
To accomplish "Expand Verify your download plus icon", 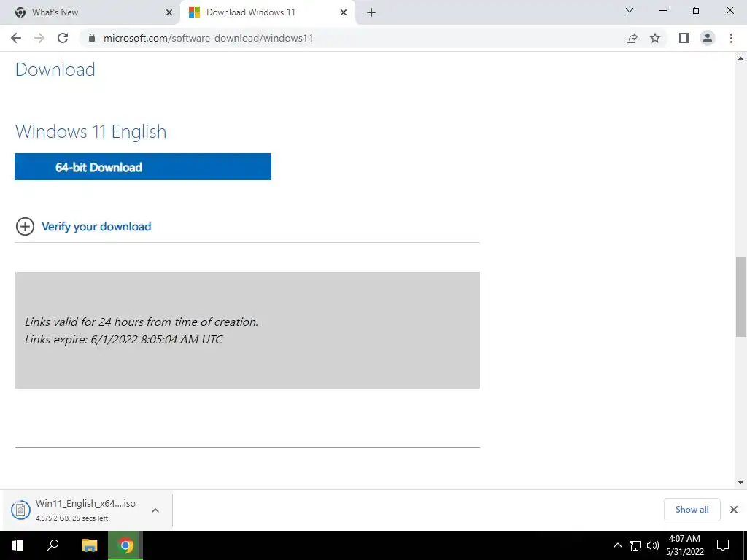I will 25,227.
